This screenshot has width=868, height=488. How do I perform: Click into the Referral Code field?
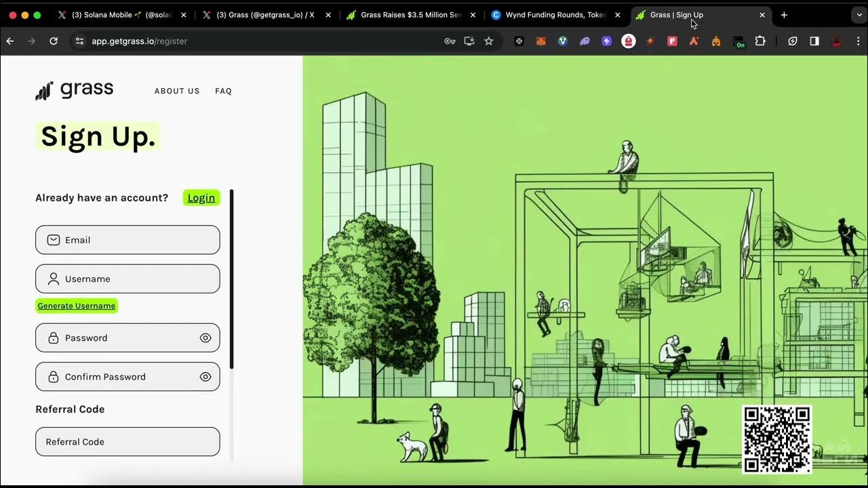tap(127, 441)
